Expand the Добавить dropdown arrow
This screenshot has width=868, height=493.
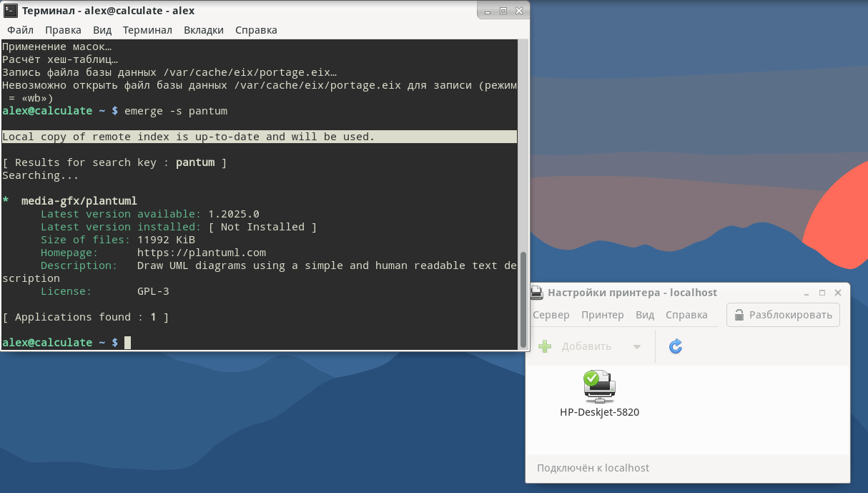[x=637, y=346]
